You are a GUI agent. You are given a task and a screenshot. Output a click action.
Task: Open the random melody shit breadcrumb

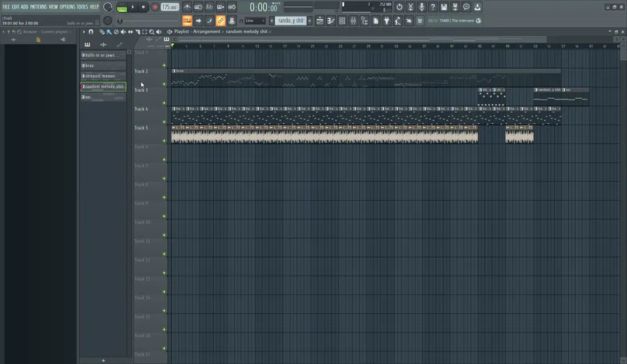point(247,31)
